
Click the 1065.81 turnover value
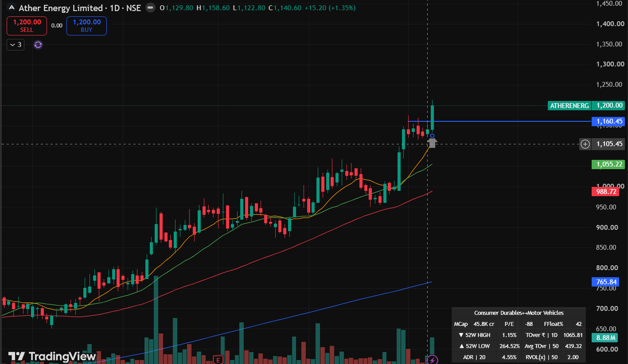coord(574,335)
